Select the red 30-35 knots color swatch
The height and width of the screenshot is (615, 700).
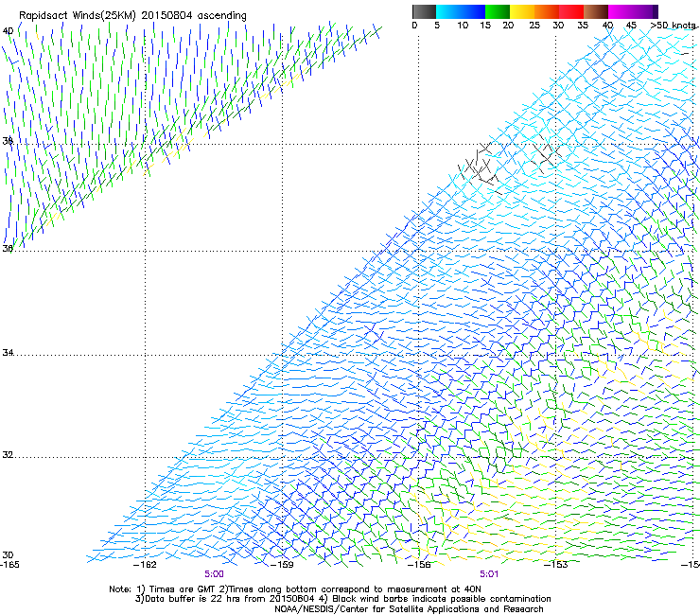[571, 11]
